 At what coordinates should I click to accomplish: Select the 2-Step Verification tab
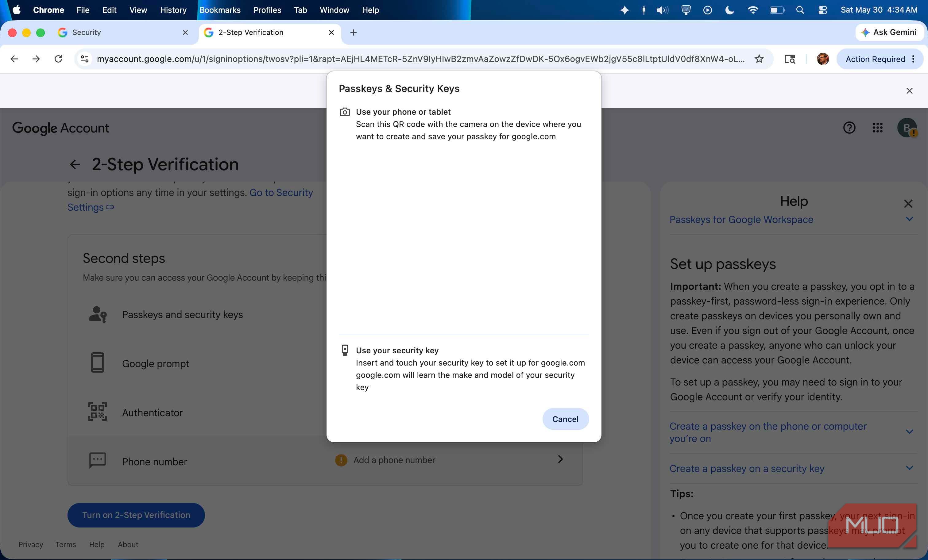pyautogui.click(x=270, y=33)
